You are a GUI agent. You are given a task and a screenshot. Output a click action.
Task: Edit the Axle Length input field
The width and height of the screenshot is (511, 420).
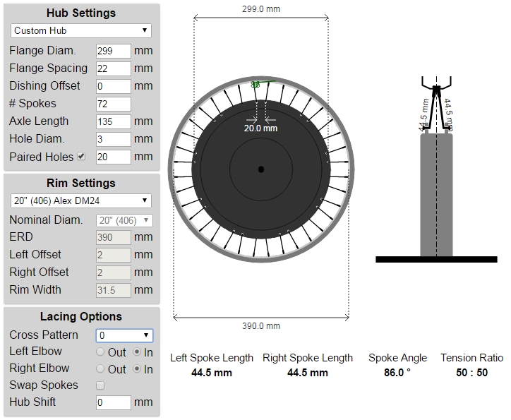point(113,121)
